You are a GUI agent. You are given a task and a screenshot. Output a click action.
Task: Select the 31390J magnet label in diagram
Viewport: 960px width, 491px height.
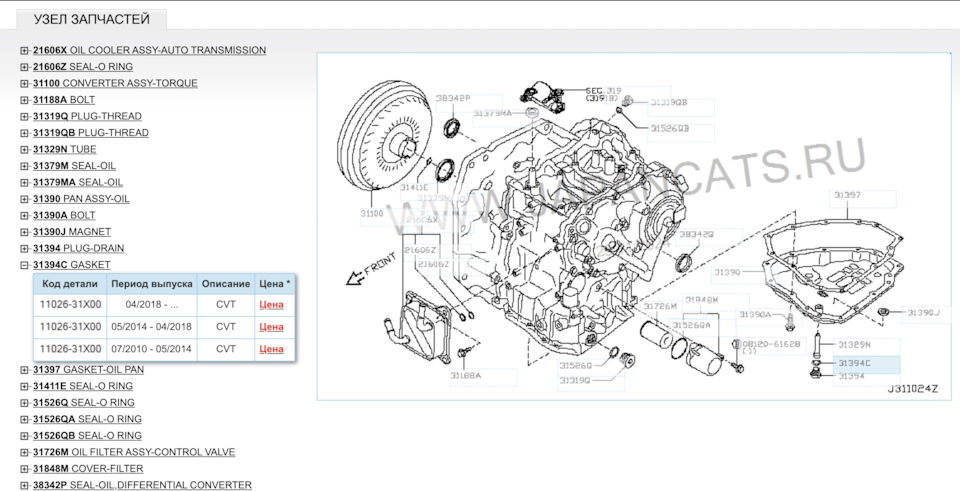(923, 313)
